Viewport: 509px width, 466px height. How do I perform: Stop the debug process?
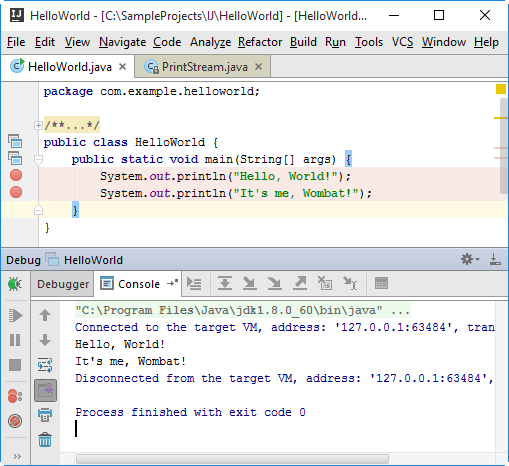[x=15, y=365]
